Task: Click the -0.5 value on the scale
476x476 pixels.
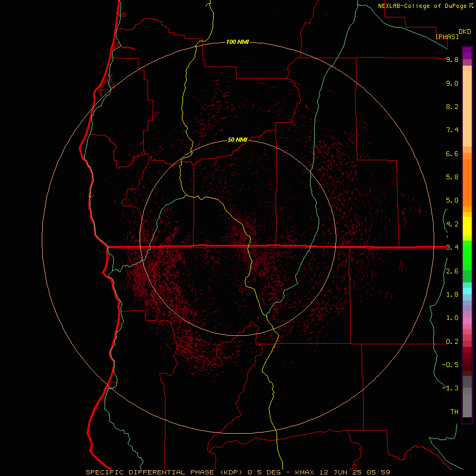Action: pos(450,365)
